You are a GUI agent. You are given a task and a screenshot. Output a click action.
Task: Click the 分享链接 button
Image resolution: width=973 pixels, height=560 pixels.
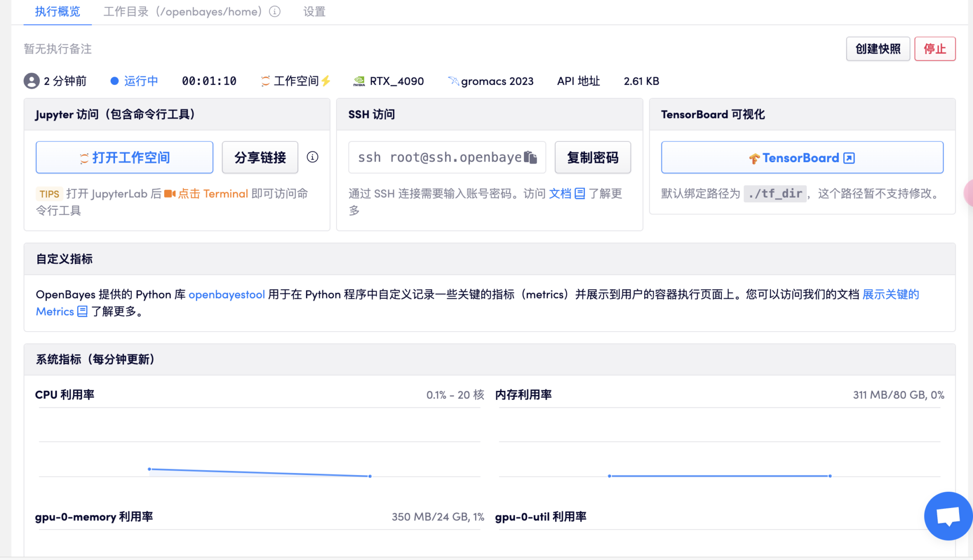pos(260,157)
